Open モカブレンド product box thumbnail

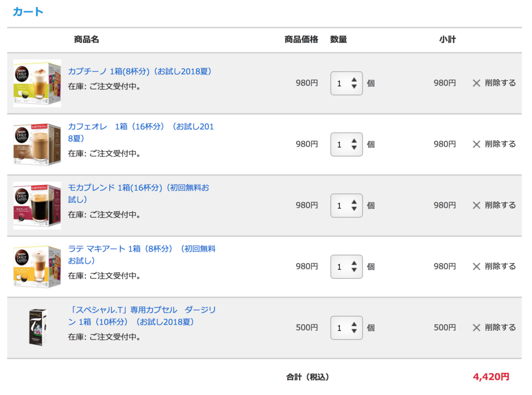37,206
